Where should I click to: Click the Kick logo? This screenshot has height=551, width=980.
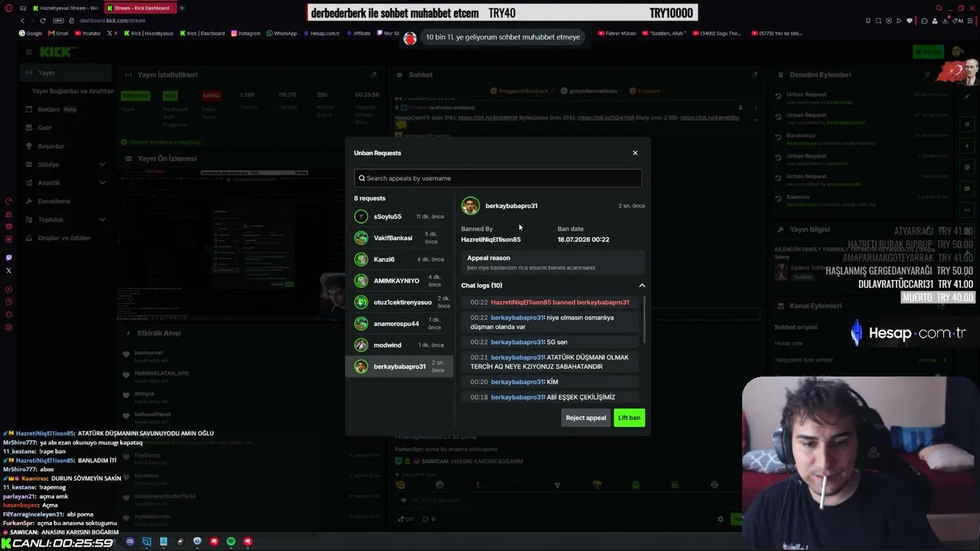[x=59, y=52]
